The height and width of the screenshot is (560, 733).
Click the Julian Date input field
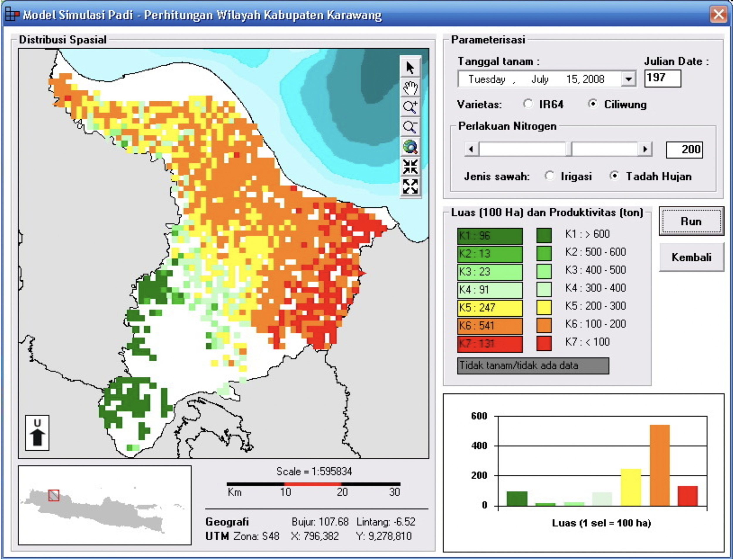click(x=662, y=78)
